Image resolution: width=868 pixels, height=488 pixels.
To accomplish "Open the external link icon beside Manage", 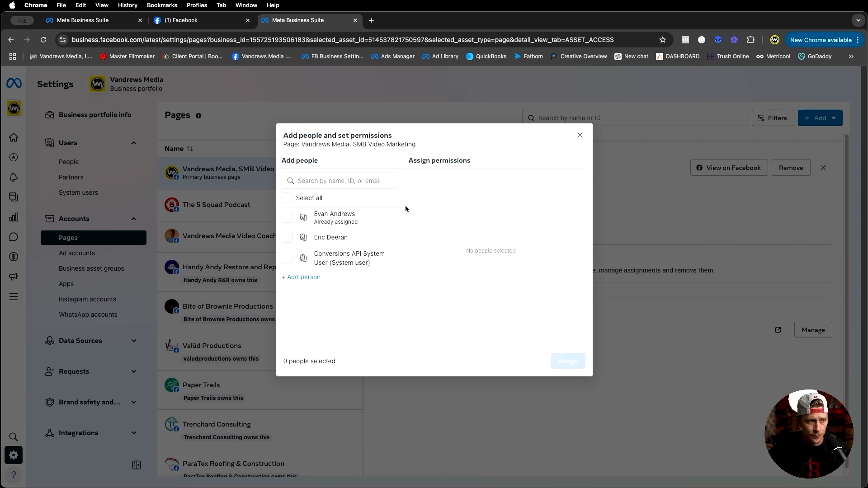I will pyautogui.click(x=778, y=330).
